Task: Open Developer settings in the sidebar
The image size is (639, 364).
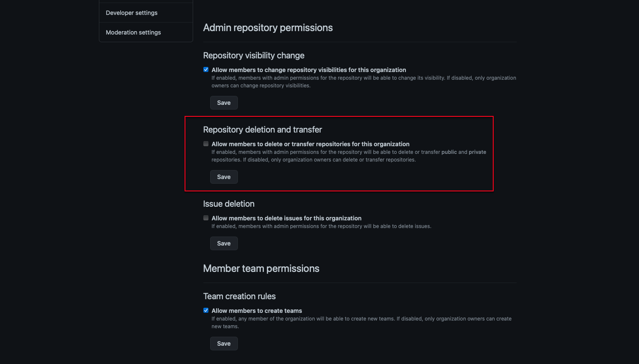Action: tap(132, 13)
